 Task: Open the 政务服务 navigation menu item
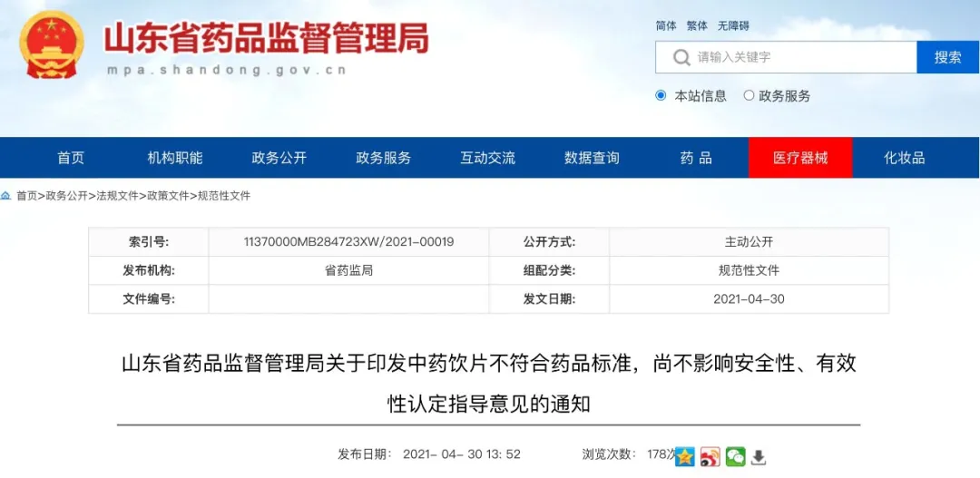pyautogui.click(x=384, y=158)
